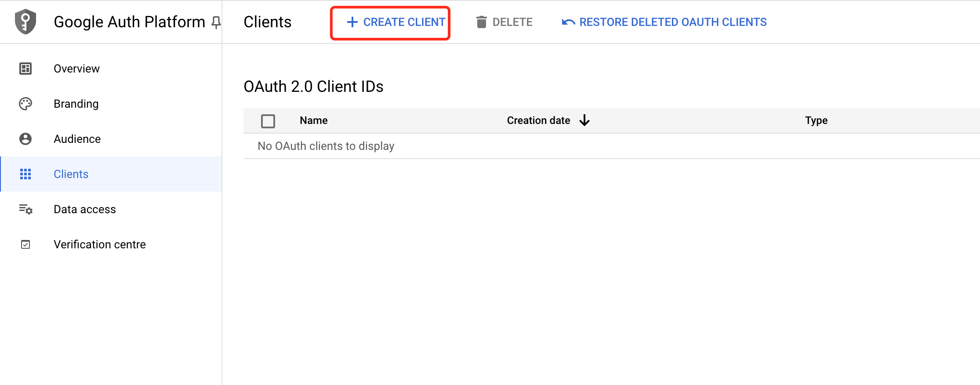Click the OAuth 2.0 Client IDs heading
This screenshot has width=980, height=385.
point(313,87)
